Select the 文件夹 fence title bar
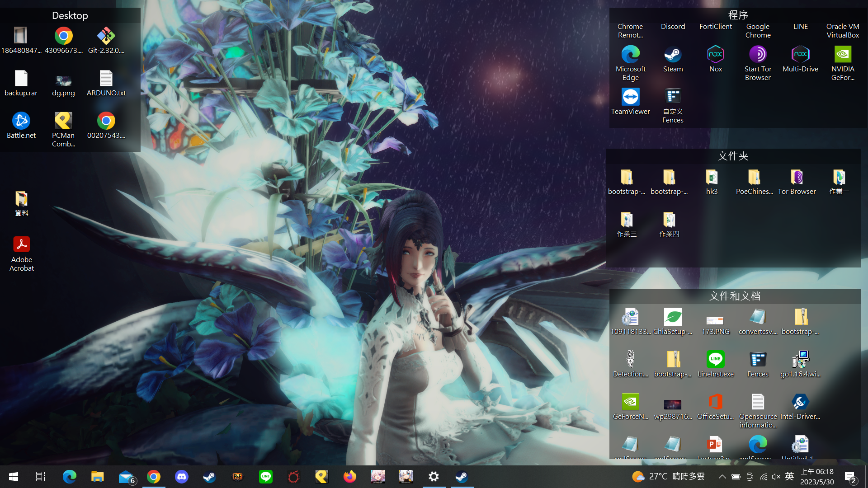This screenshot has height=488, width=868. click(733, 156)
